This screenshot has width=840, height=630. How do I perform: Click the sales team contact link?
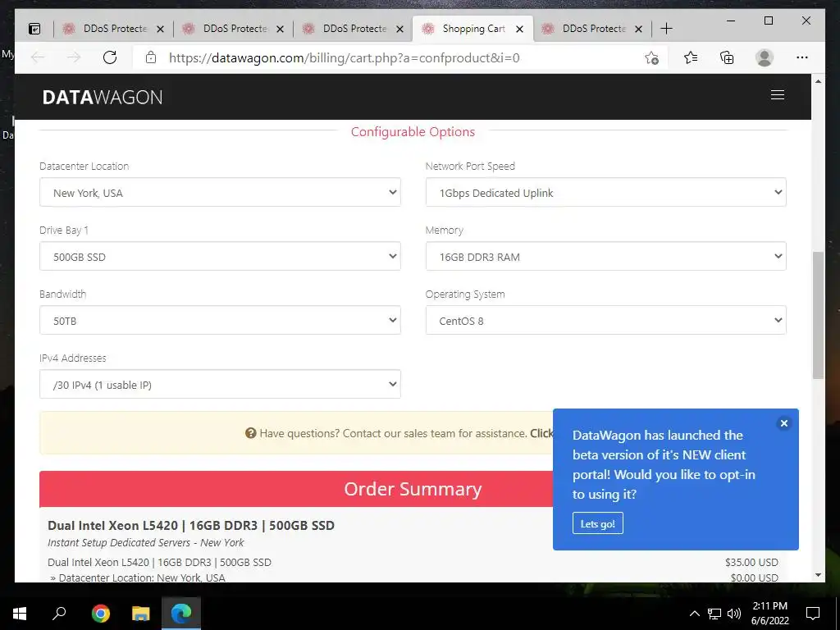pyautogui.click(x=541, y=433)
